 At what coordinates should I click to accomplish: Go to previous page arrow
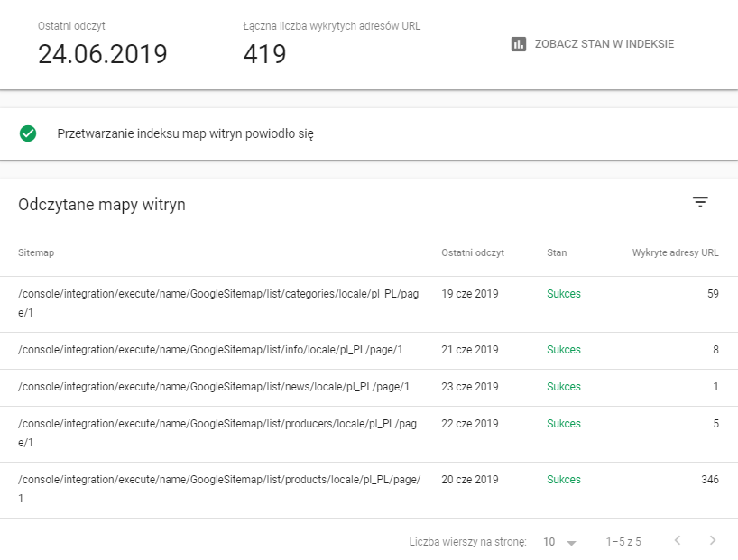678,541
